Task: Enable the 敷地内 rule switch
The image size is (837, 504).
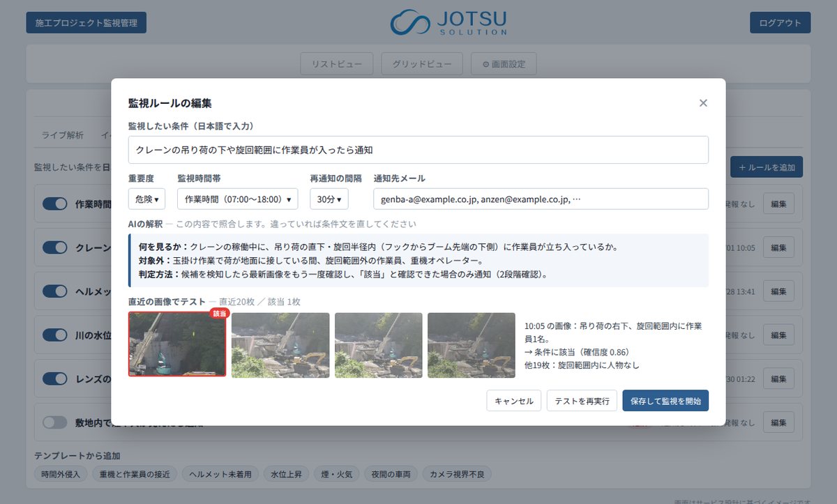Action: click(55, 422)
